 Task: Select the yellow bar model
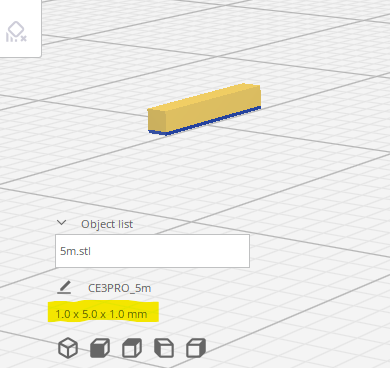pos(204,108)
